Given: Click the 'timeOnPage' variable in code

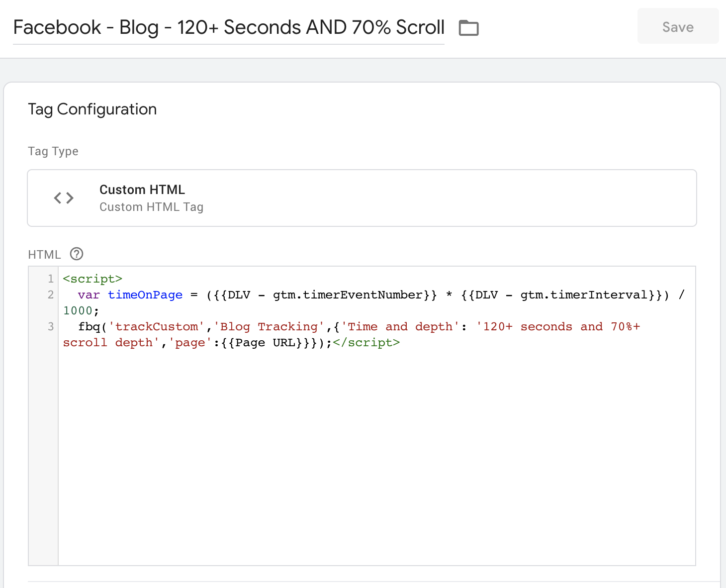Looking at the screenshot, I should (x=145, y=295).
